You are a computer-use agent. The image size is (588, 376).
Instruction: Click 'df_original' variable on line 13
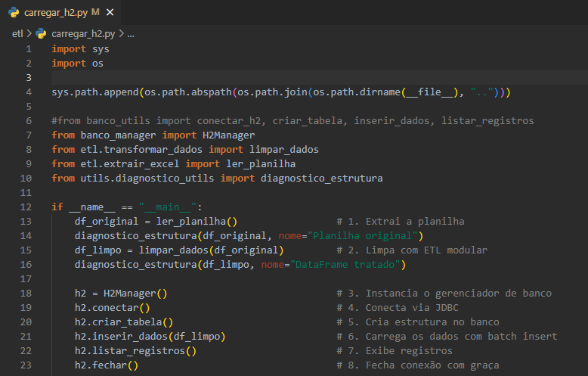(107, 222)
